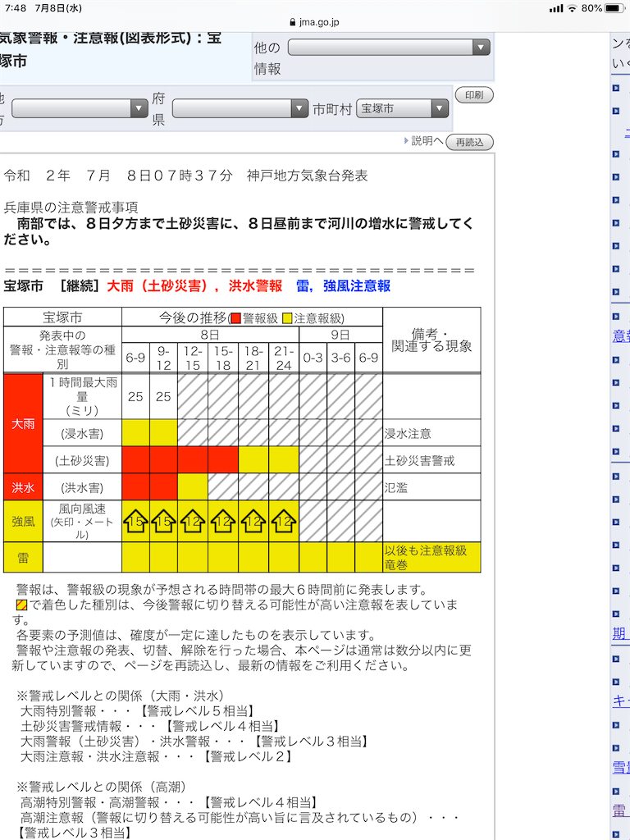630x840 pixels.
Task: Click the 1時間最大雨量(ミリ) row label
Action: pos(82,396)
